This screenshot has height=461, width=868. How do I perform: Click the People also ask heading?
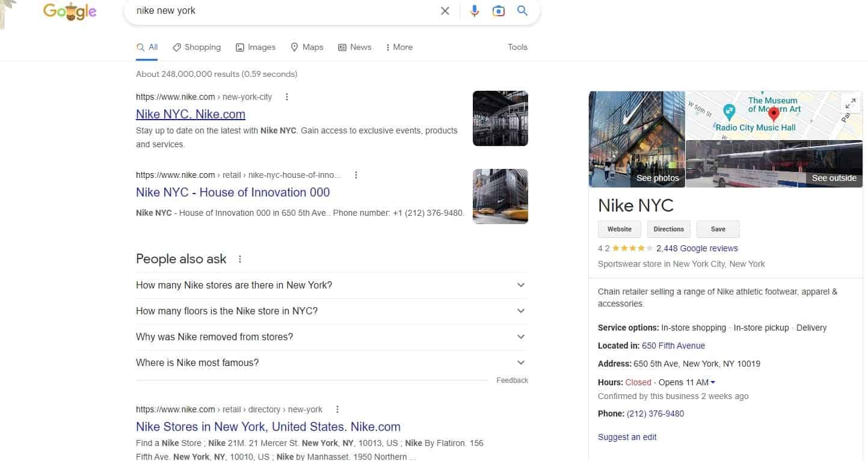[181, 259]
